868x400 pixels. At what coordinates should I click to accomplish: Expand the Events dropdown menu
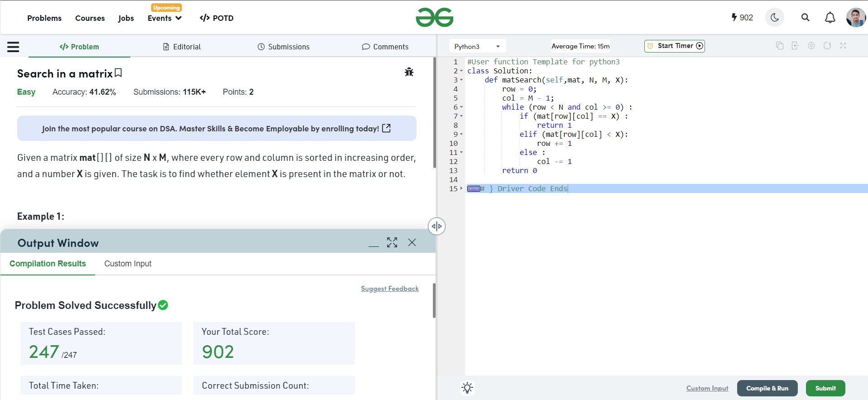click(165, 18)
